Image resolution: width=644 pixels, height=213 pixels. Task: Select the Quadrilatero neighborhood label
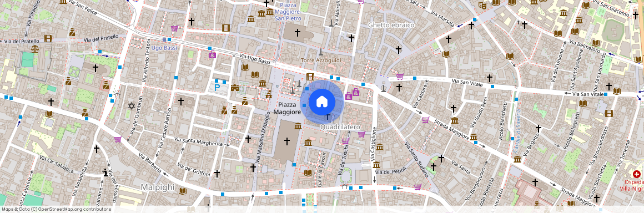340,127
